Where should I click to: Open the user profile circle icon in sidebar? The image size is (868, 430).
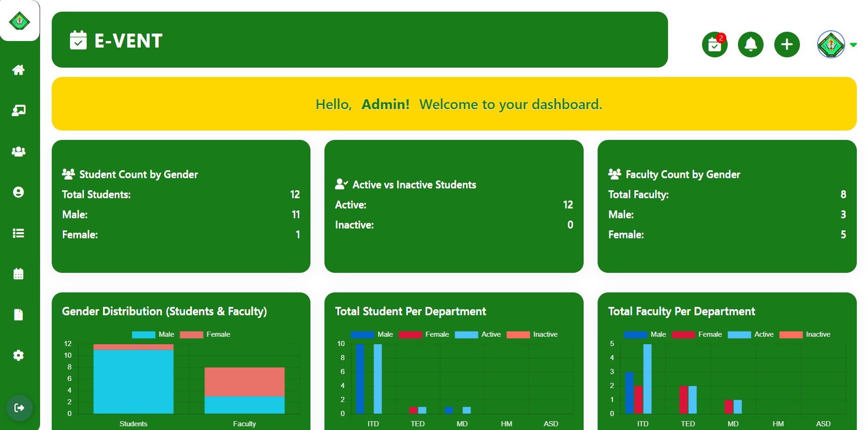(x=19, y=192)
